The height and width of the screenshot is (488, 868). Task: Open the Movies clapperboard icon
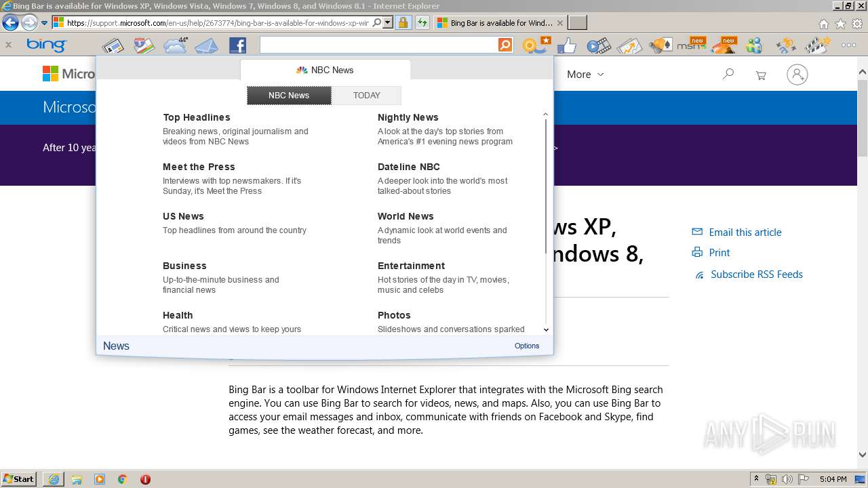817,45
